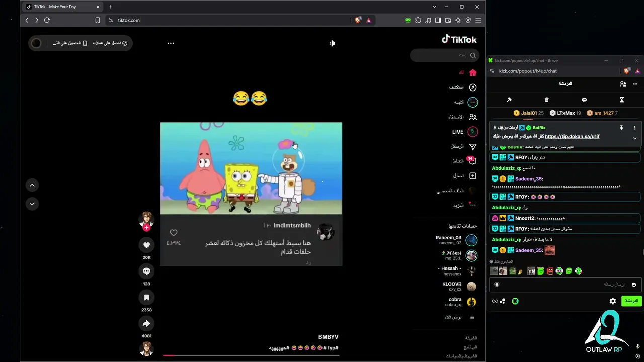Viewport: 644px width, 362px height.
Task: Click the SpongeBob video frame
Action: (251, 168)
